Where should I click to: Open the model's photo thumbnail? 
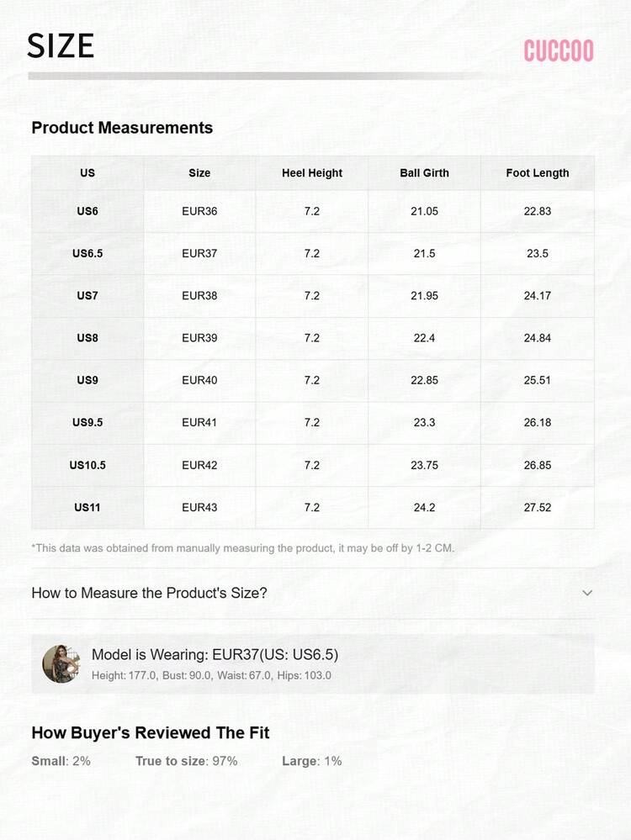61,664
